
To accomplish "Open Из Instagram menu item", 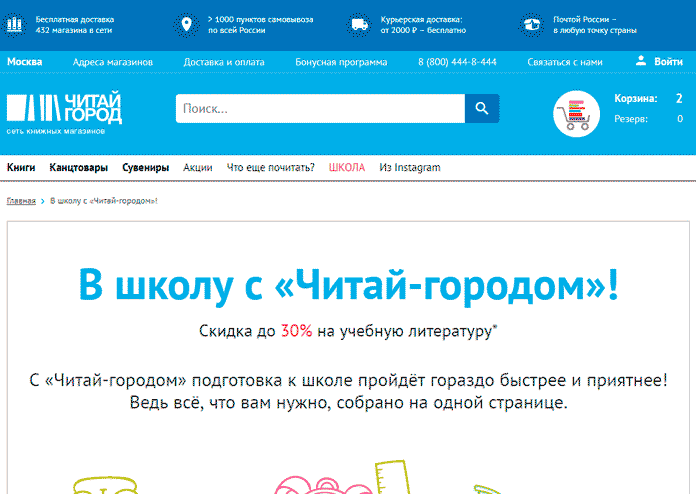I will [410, 167].
